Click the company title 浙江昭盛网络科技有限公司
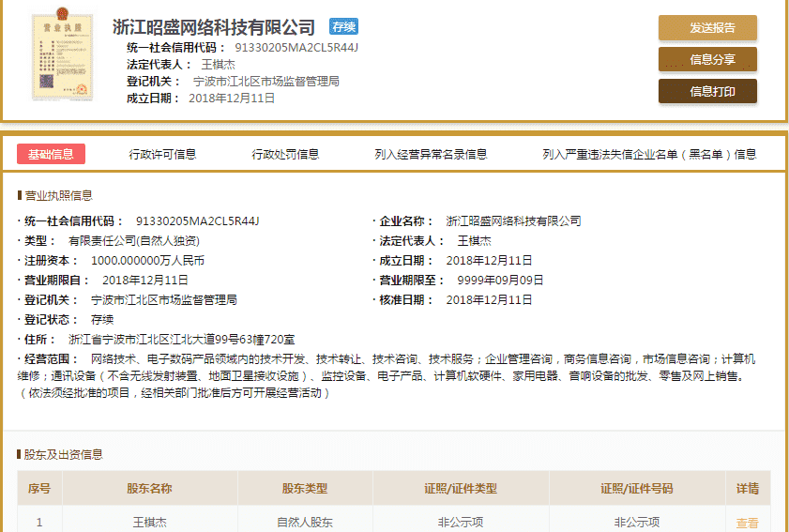This screenshot has width=789, height=532. coord(214,27)
